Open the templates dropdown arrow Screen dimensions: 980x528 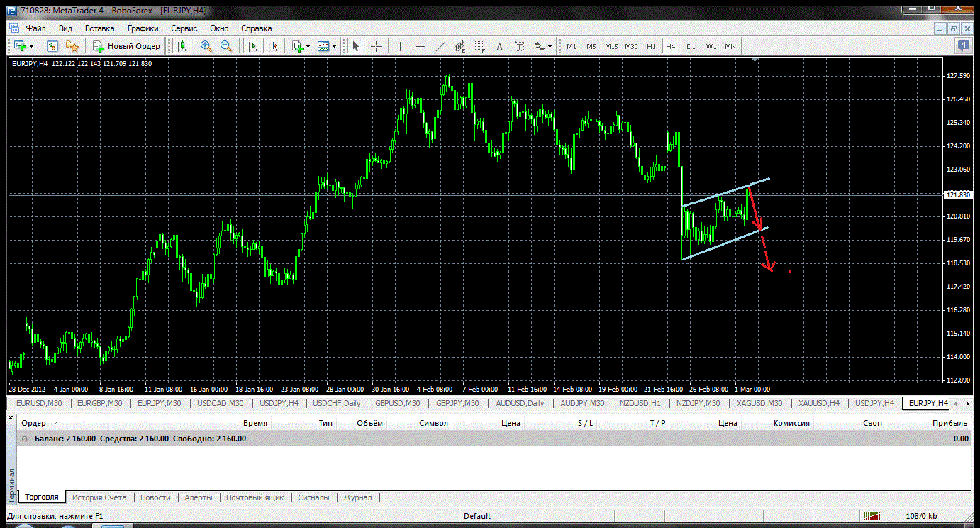pyautogui.click(x=335, y=46)
